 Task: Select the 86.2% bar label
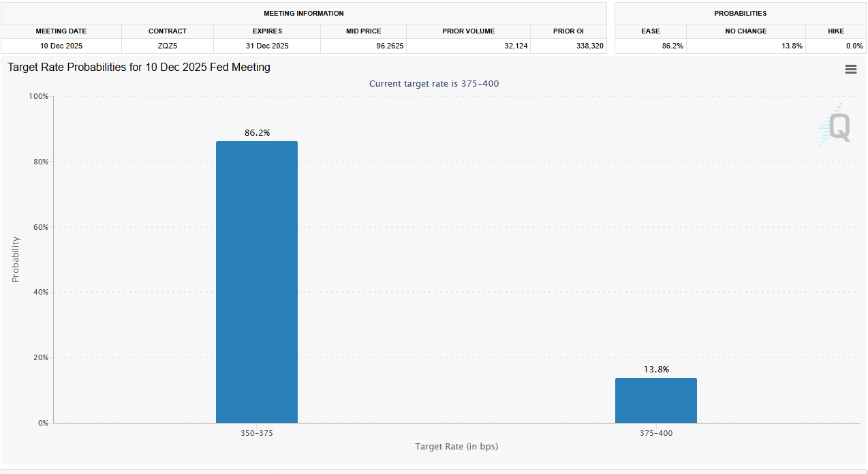pyautogui.click(x=257, y=132)
